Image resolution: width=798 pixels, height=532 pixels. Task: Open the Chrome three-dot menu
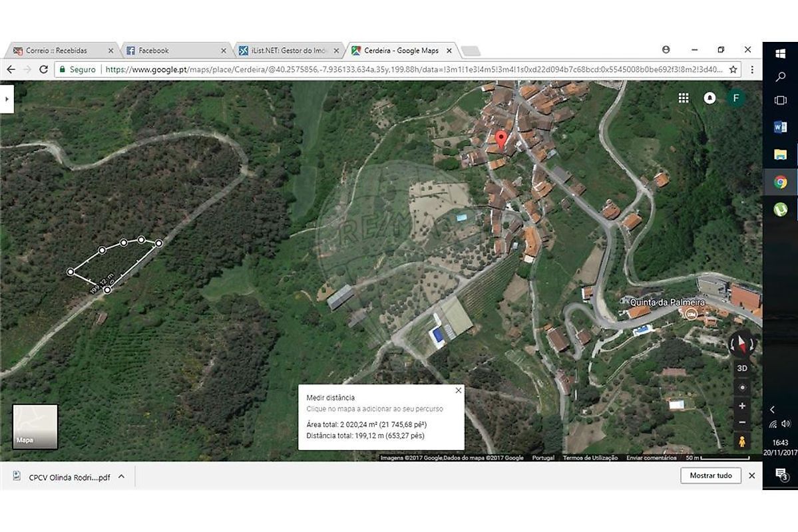pyautogui.click(x=752, y=69)
